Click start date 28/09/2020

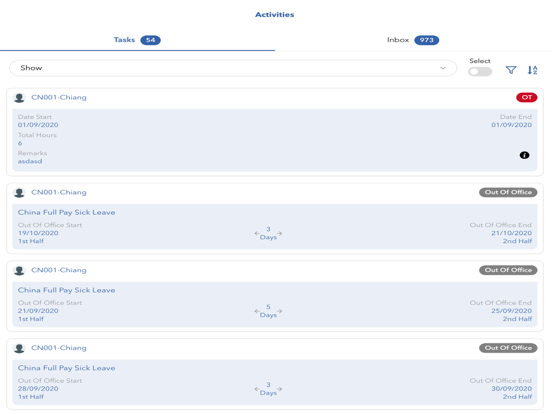(38, 389)
